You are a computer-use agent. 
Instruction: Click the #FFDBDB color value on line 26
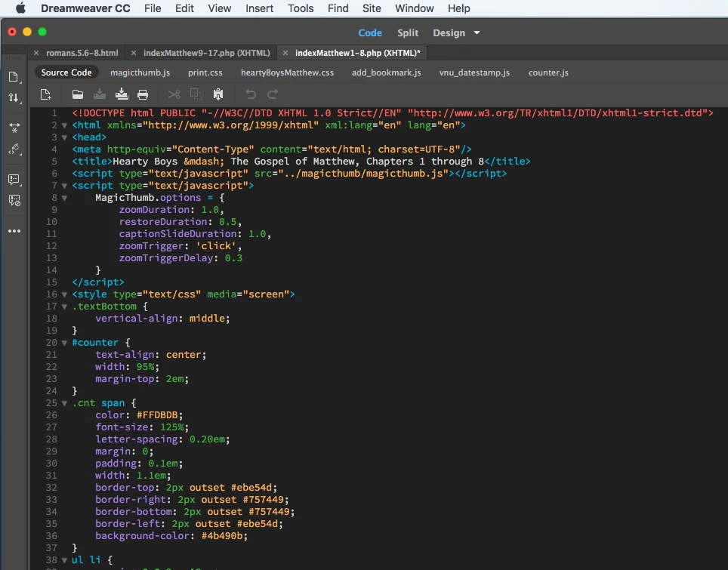157,415
